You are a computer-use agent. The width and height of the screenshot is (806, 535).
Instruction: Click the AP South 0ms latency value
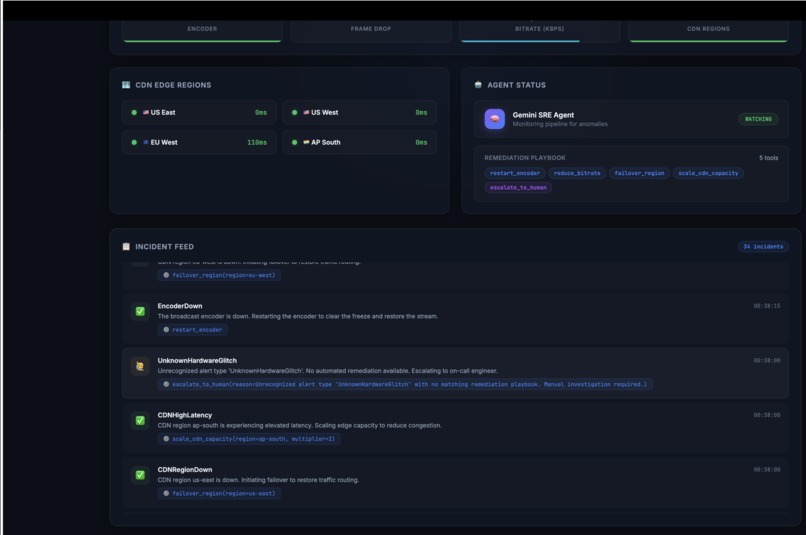click(x=421, y=142)
